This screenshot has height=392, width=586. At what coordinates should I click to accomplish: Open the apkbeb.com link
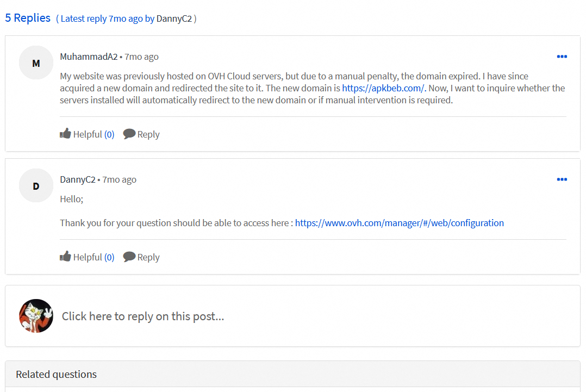click(x=383, y=88)
